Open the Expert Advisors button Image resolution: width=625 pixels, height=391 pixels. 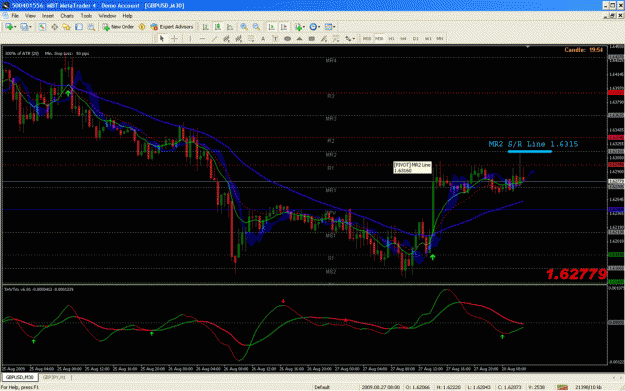171,27
